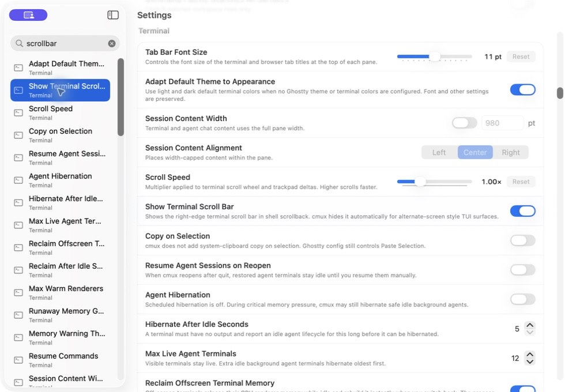
Task: Click the search magnifier icon
Action: click(x=19, y=43)
